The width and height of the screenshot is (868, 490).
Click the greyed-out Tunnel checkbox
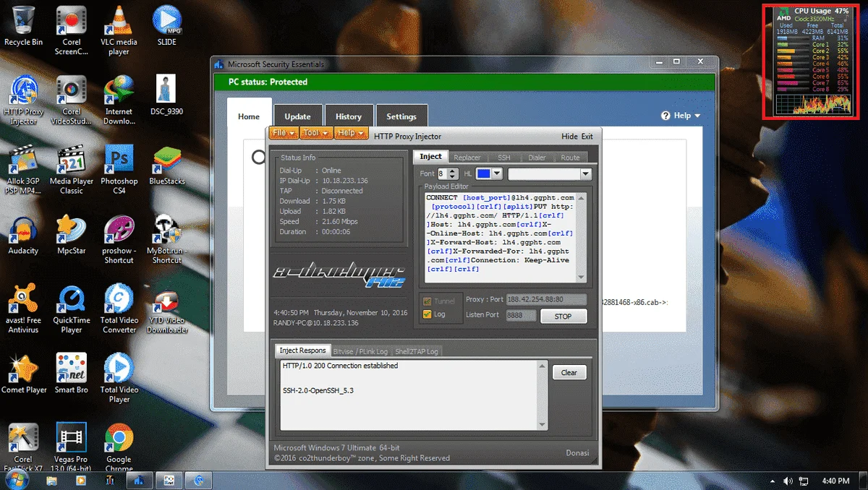point(427,301)
